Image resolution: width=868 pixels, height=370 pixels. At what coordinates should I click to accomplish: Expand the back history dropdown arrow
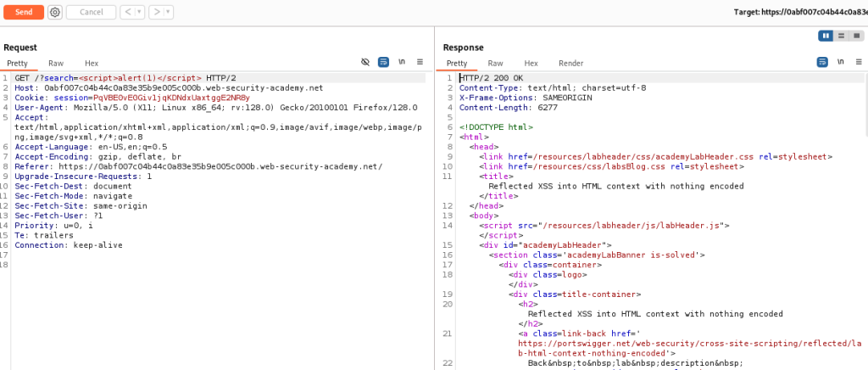coord(137,12)
